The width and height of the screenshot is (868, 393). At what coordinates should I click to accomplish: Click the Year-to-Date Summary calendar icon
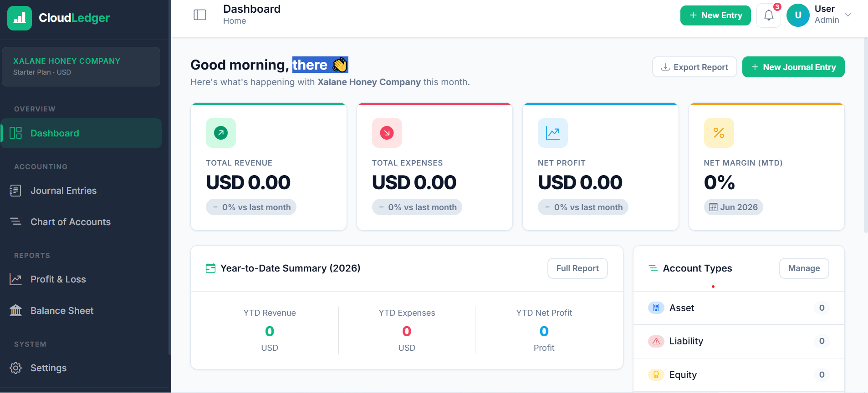click(210, 268)
